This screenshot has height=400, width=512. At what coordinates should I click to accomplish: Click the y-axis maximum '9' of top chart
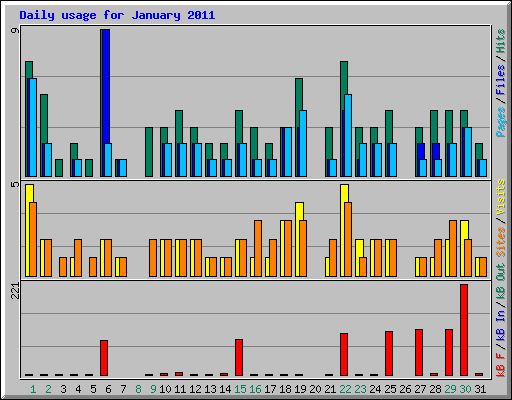[15, 31]
